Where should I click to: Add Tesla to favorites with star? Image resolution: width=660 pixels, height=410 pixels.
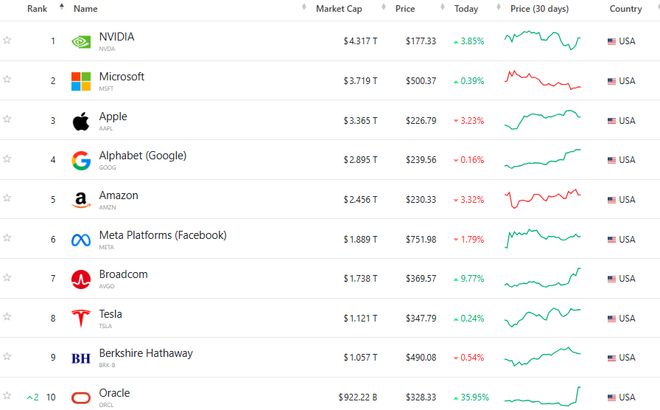[7, 318]
